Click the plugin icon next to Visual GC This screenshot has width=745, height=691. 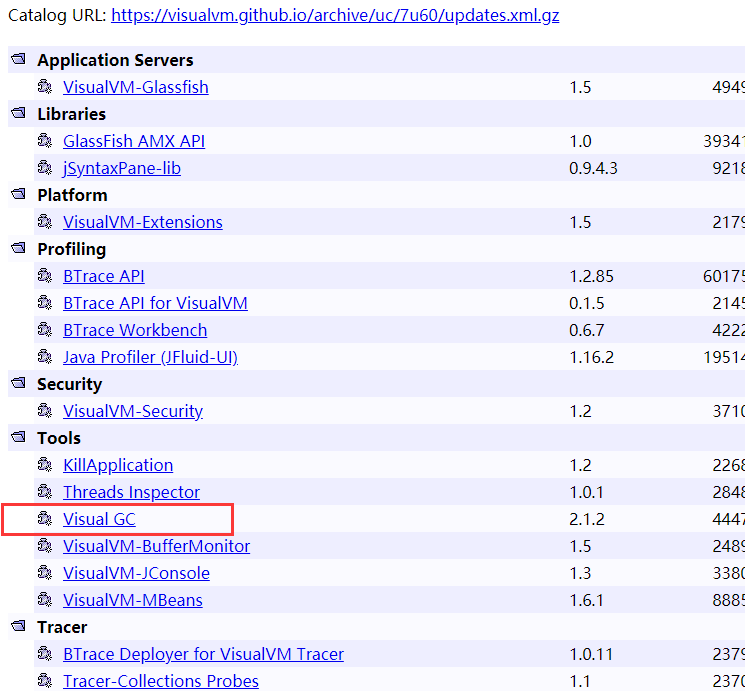(44, 519)
